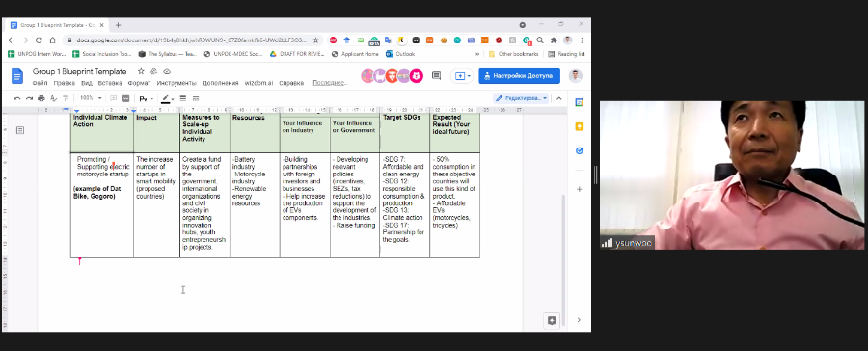Screen dimensions: 868x351
Task: Open the Reading list
Action: pos(566,54)
